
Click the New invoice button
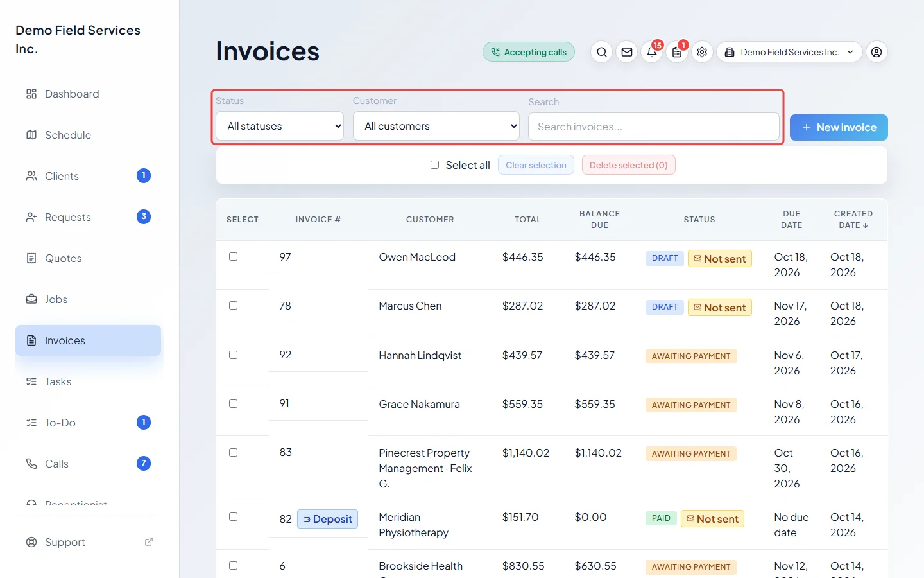(839, 127)
